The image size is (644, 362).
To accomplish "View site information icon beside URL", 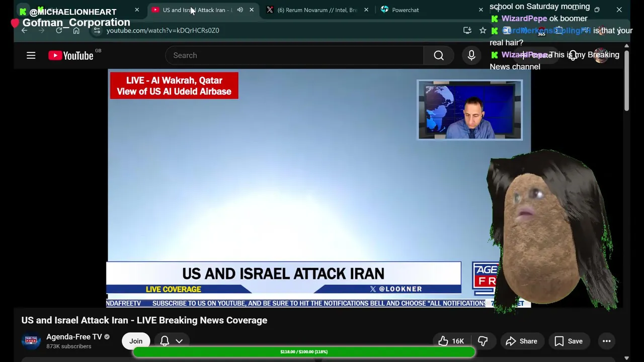I will (97, 30).
